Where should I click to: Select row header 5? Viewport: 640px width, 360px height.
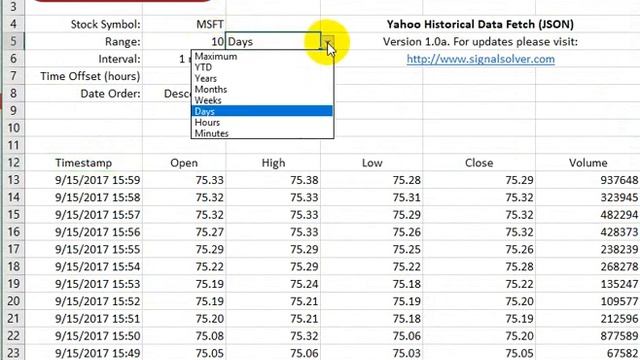(13, 42)
